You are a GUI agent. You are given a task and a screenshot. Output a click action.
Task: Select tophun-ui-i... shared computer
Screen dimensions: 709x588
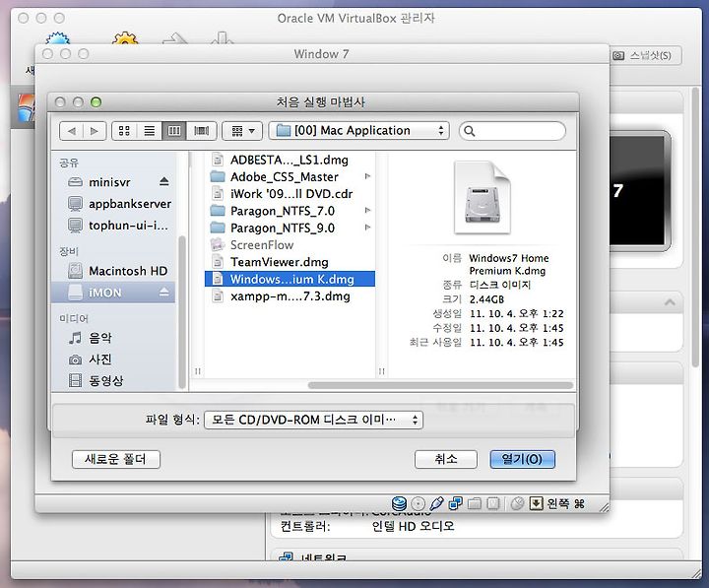117,226
